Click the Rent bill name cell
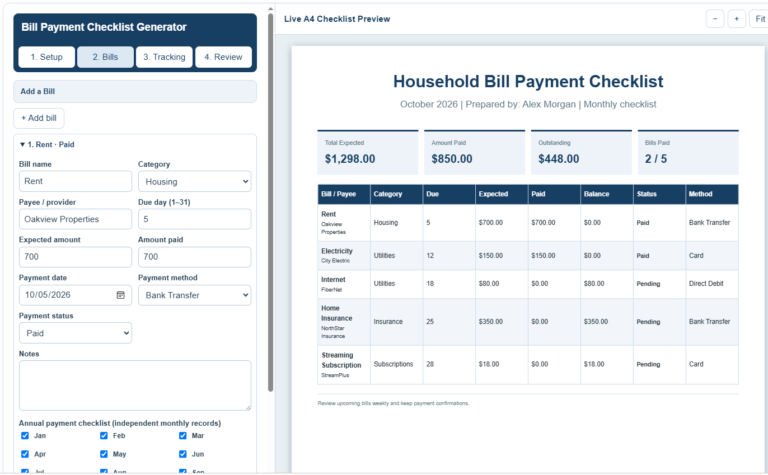Viewport: 768px width, 475px height. (x=344, y=222)
